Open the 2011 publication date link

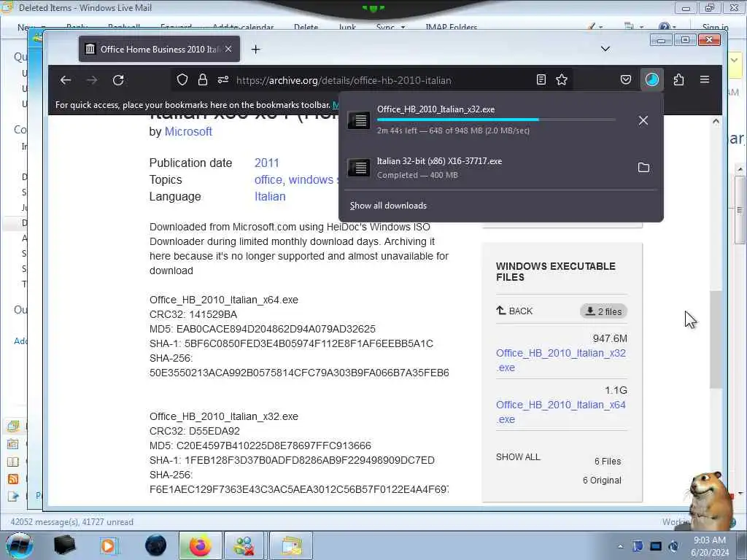[x=267, y=163]
